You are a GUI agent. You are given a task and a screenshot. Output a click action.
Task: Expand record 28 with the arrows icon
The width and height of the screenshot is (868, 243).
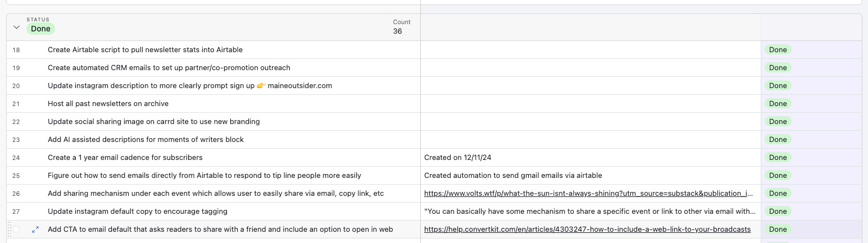click(x=35, y=230)
